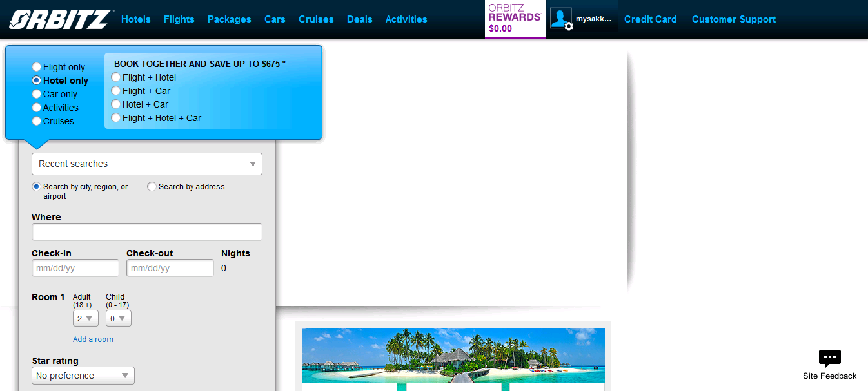Select the Flight only option
Screen dimensions: 868x391
37,67
